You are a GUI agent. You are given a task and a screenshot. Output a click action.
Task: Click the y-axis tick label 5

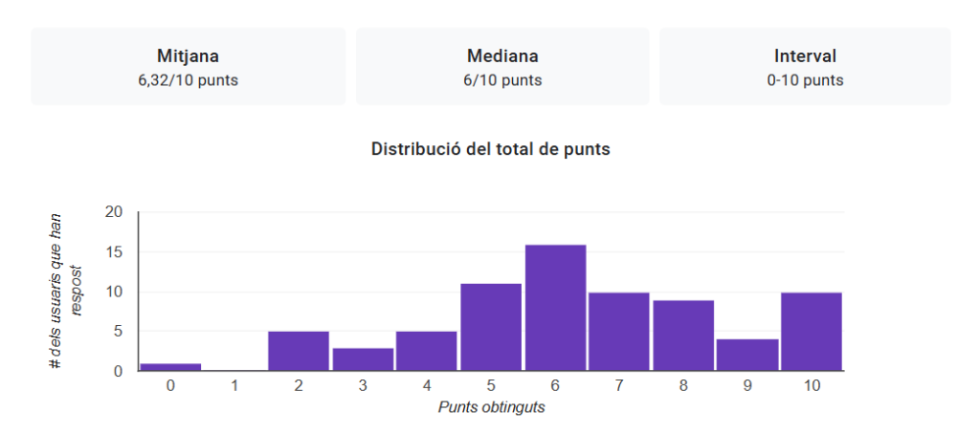[x=118, y=332]
